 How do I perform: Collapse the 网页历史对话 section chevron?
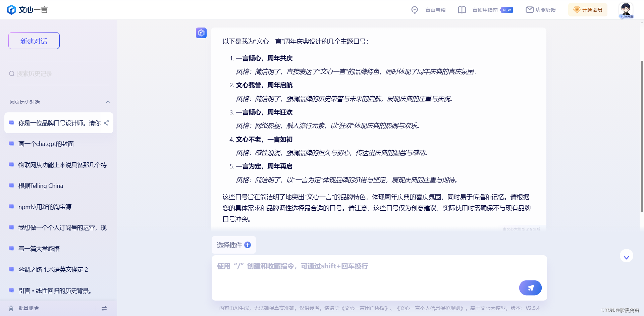pyautogui.click(x=108, y=102)
